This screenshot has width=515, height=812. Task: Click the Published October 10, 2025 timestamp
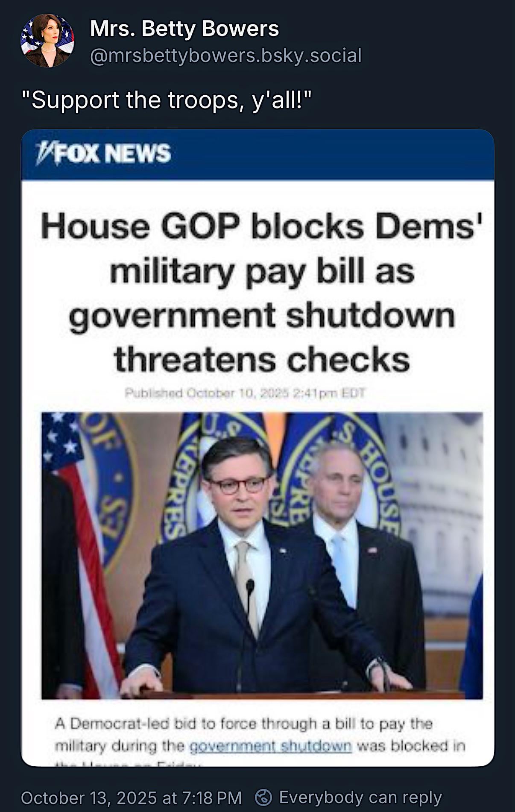245,393
